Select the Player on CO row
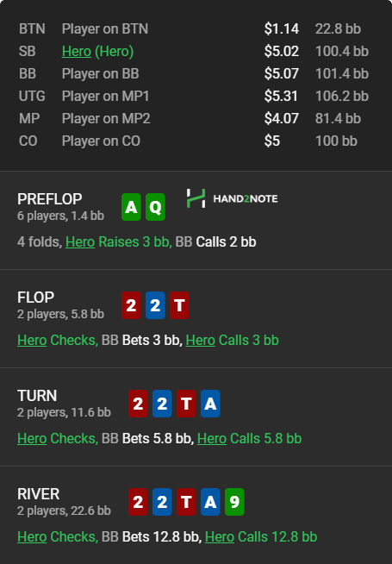The image size is (392, 564). click(x=194, y=141)
